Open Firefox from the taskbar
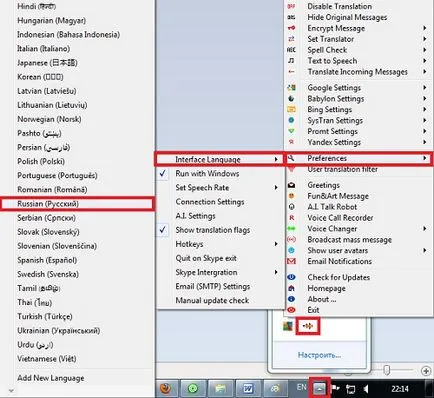The height and width of the screenshot is (398, 434). point(166,388)
